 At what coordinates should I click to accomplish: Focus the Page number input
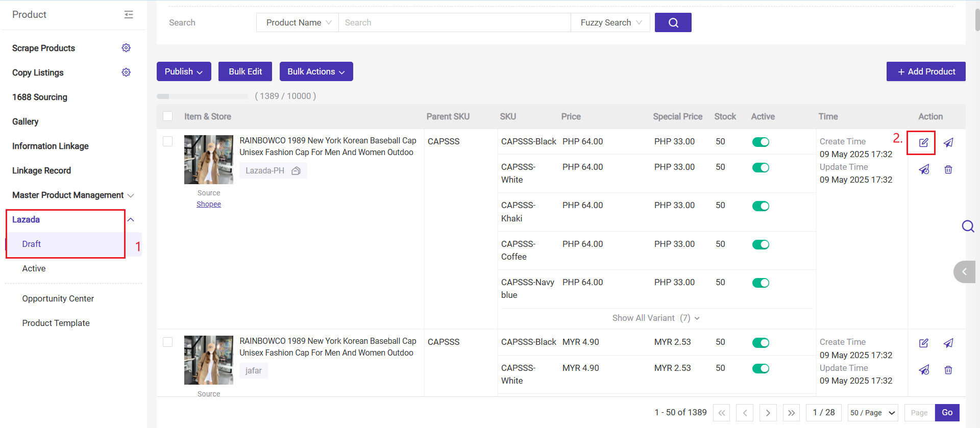click(x=919, y=413)
